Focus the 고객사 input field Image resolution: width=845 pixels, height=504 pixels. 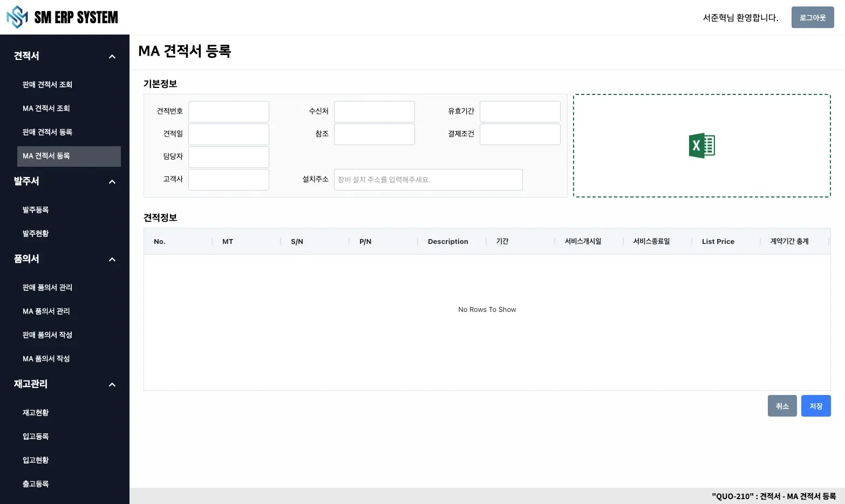click(229, 180)
